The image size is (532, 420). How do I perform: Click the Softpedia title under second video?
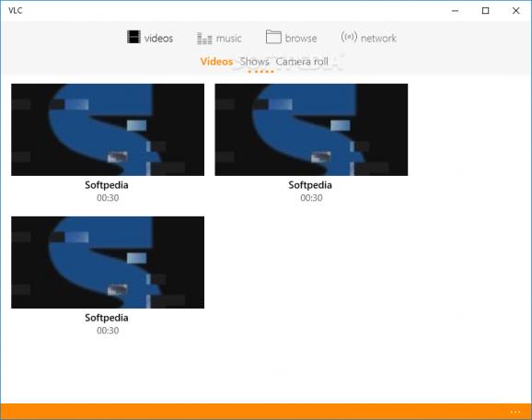point(310,185)
